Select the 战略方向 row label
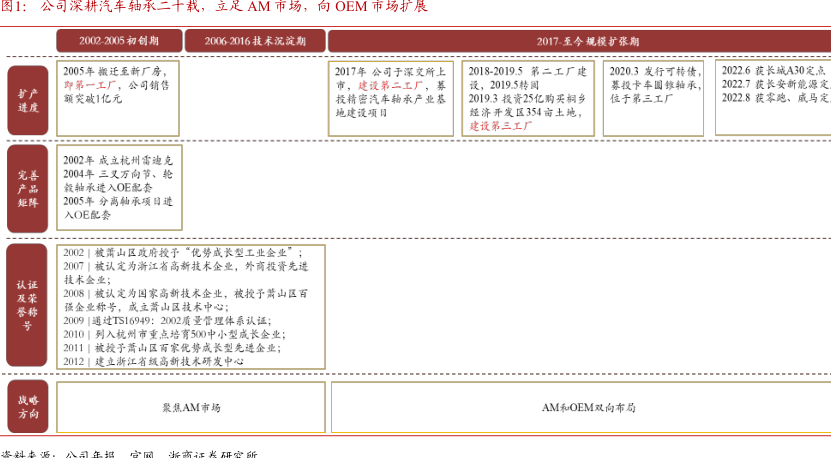The image size is (831, 458). (x=27, y=407)
